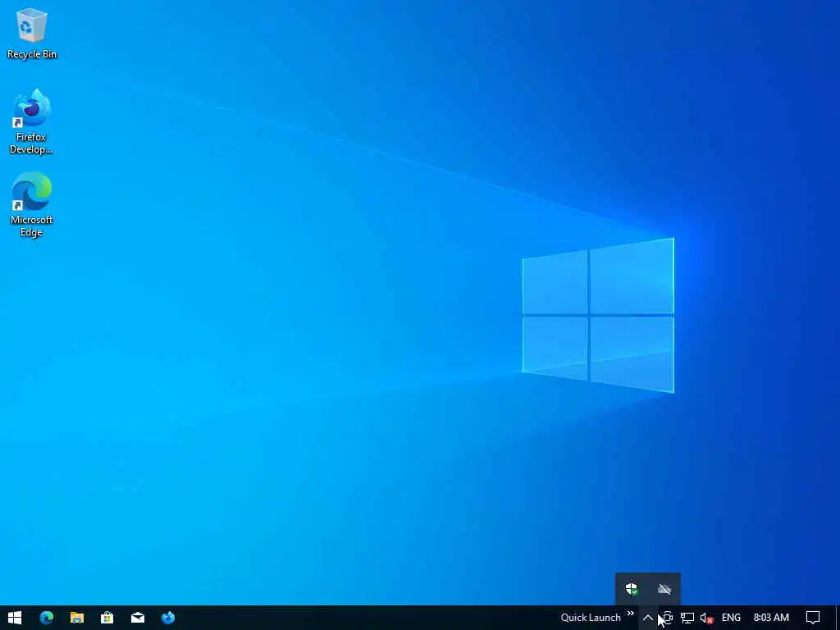
Task: Open Windows Security shield in tray overflow
Action: (x=632, y=589)
